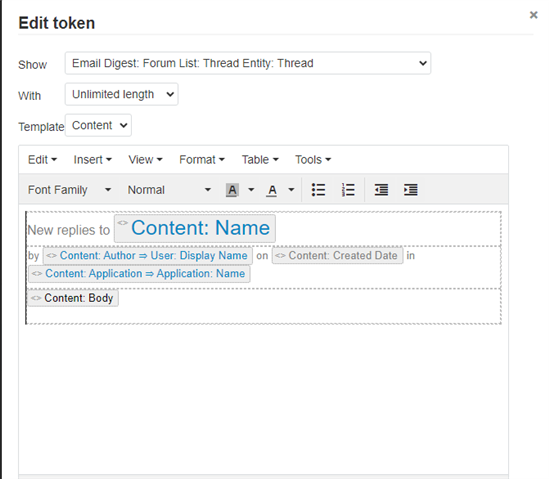549x479 pixels.
Task: Open the Normal paragraph format selector
Action: 169,190
